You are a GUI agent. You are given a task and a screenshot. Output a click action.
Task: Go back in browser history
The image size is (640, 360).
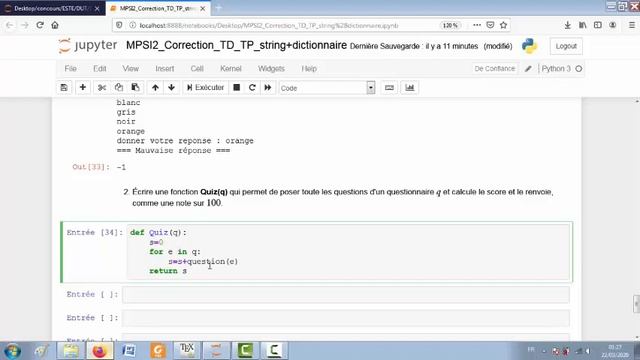[x=9, y=25]
